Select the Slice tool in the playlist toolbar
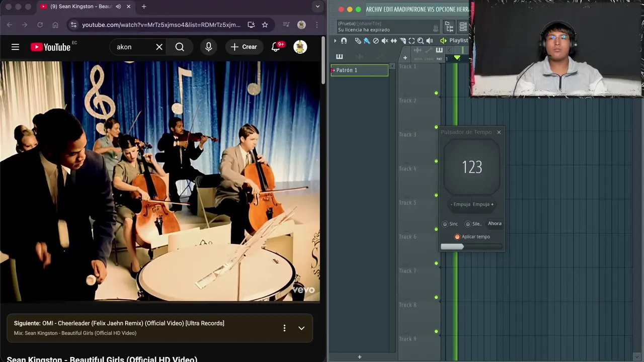This screenshot has height=362, width=644. (403, 41)
